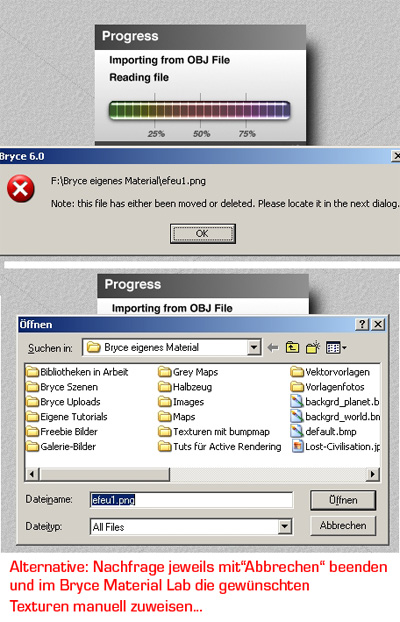400x622 pixels.
Task: Click the import progress bar
Action: (200, 110)
